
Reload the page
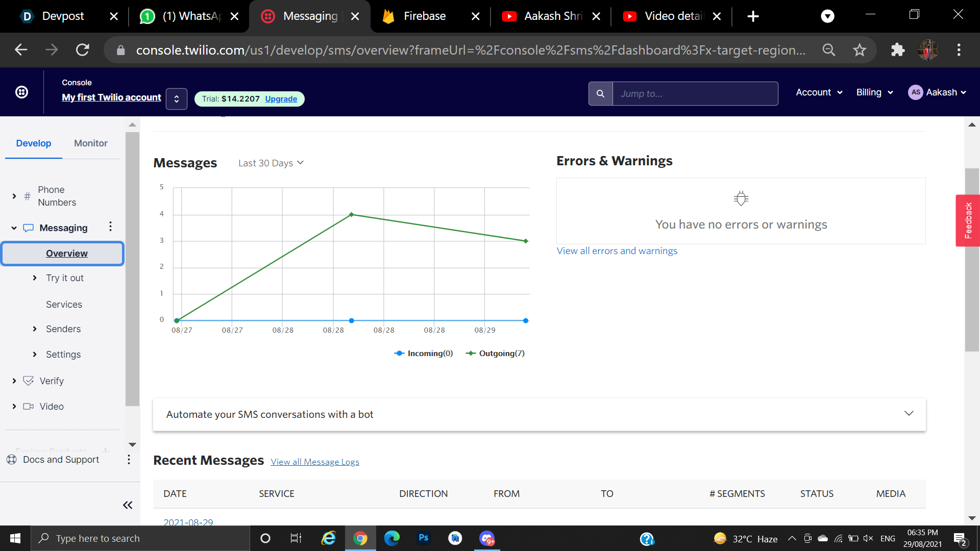coord(83,50)
